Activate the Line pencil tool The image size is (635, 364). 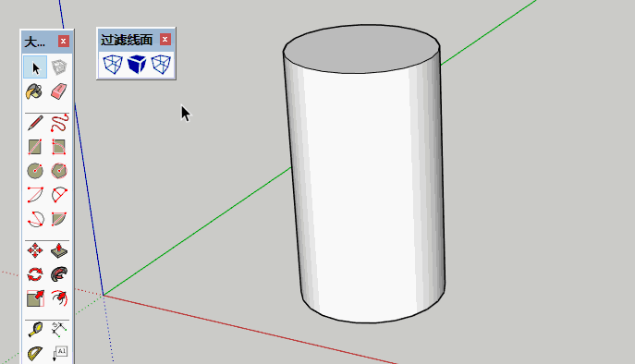tap(35, 123)
